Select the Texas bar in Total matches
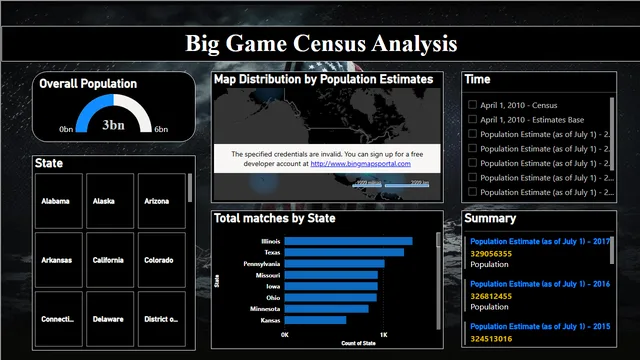The height and width of the screenshot is (360, 640). tap(344, 252)
